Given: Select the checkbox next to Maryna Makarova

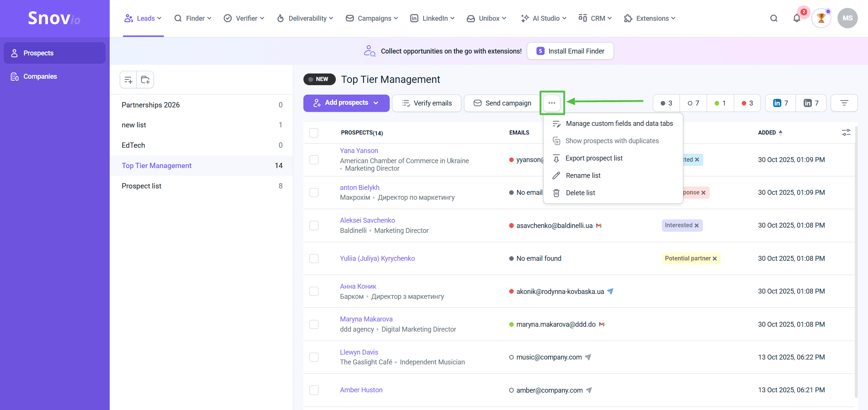Looking at the screenshot, I should 314,324.
